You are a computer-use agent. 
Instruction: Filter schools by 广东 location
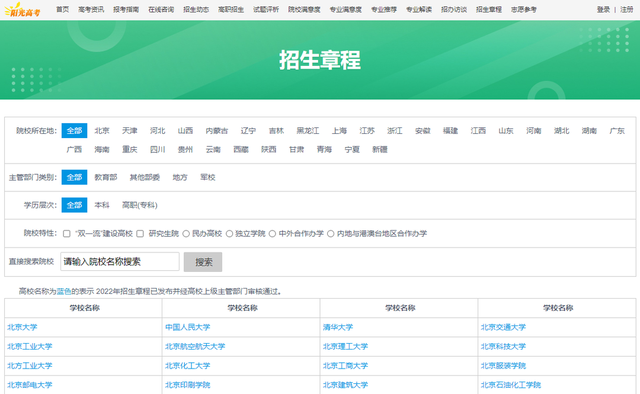pos(617,131)
